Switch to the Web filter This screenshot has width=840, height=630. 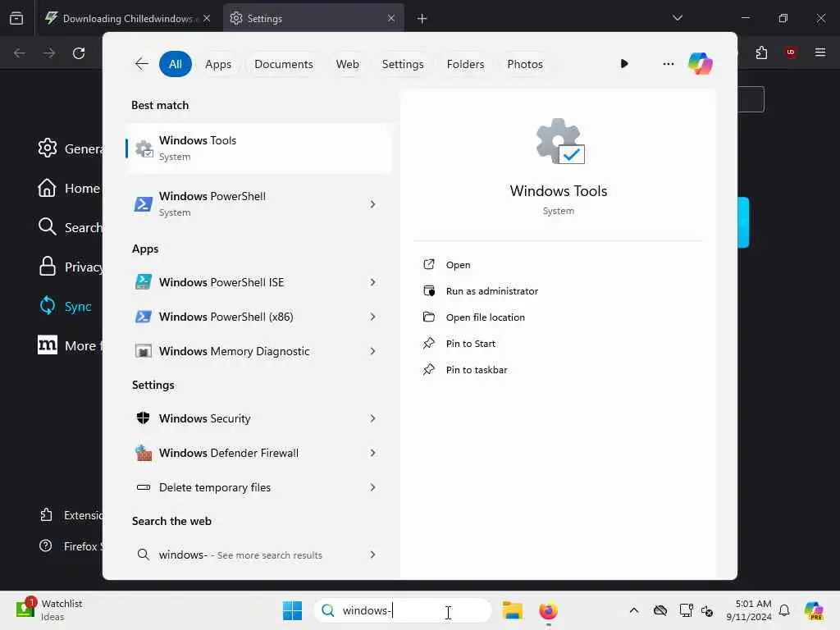coord(347,64)
